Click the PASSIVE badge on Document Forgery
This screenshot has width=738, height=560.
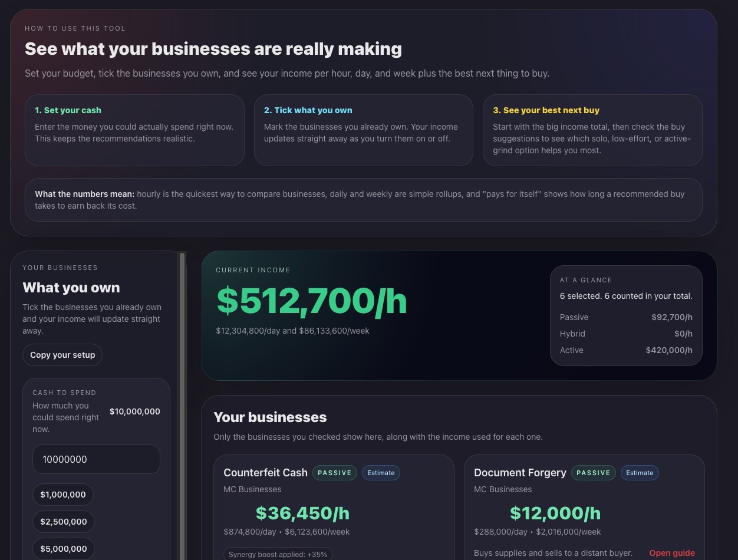pyautogui.click(x=593, y=473)
